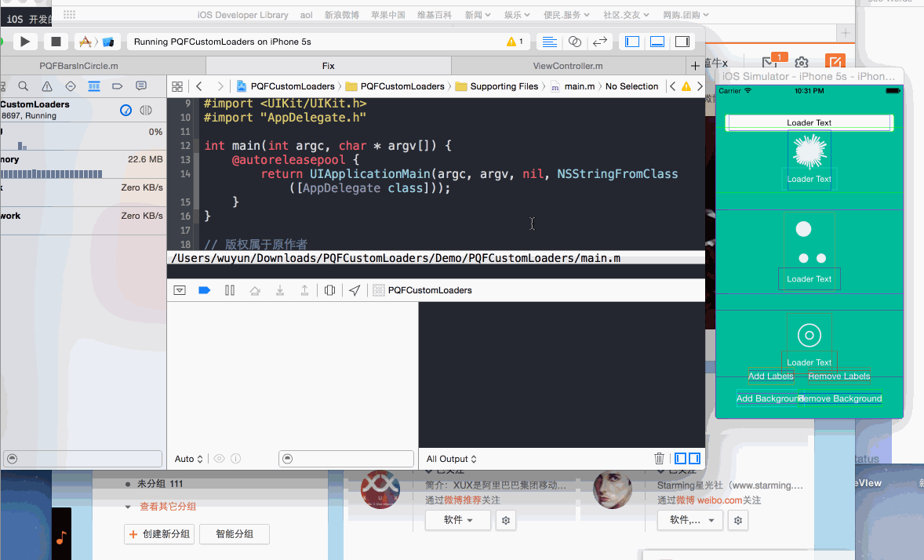Click the Memory usage gauge bar
The width and height of the screenshot is (924, 560).
(x=53, y=173)
